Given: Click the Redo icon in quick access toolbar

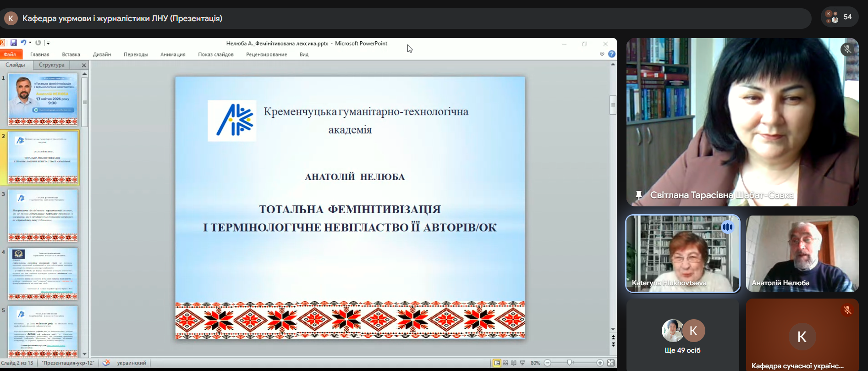Looking at the screenshot, I should pos(38,43).
